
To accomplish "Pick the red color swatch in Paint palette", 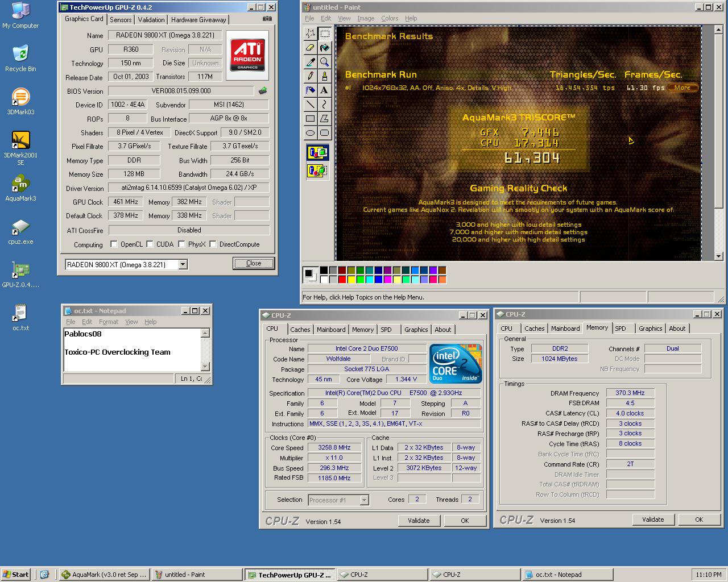I will (x=342, y=279).
